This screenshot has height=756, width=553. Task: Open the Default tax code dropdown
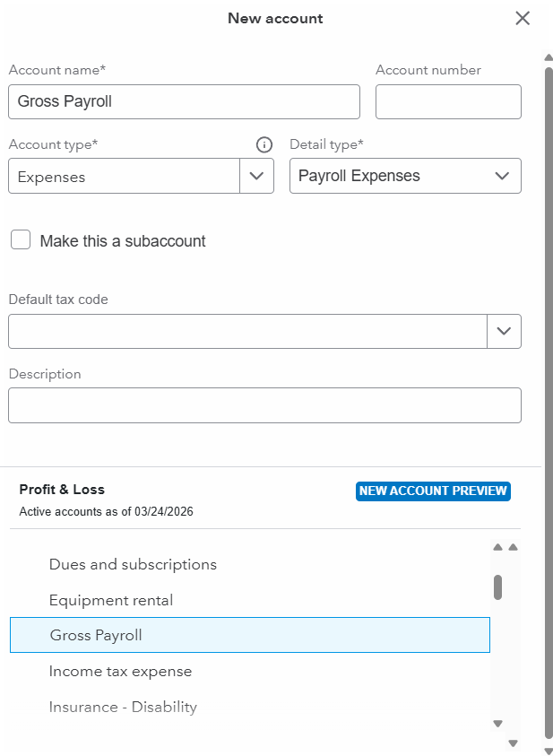(x=504, y=331)
